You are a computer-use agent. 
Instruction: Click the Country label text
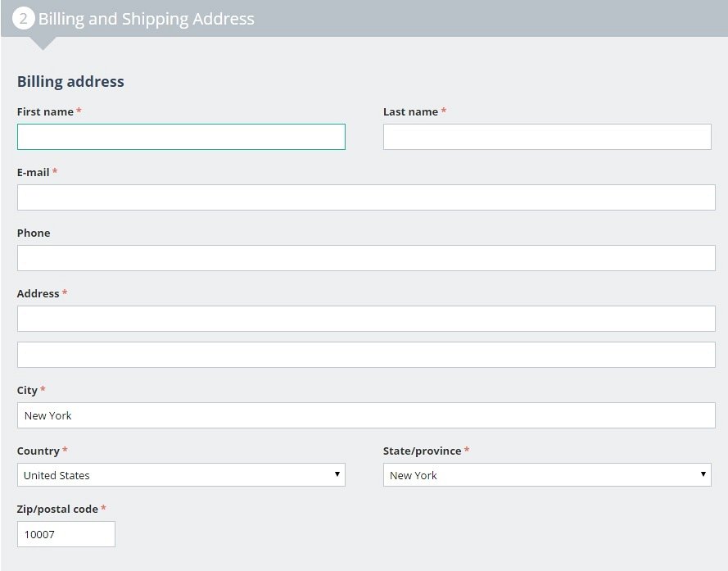[38, 451]
